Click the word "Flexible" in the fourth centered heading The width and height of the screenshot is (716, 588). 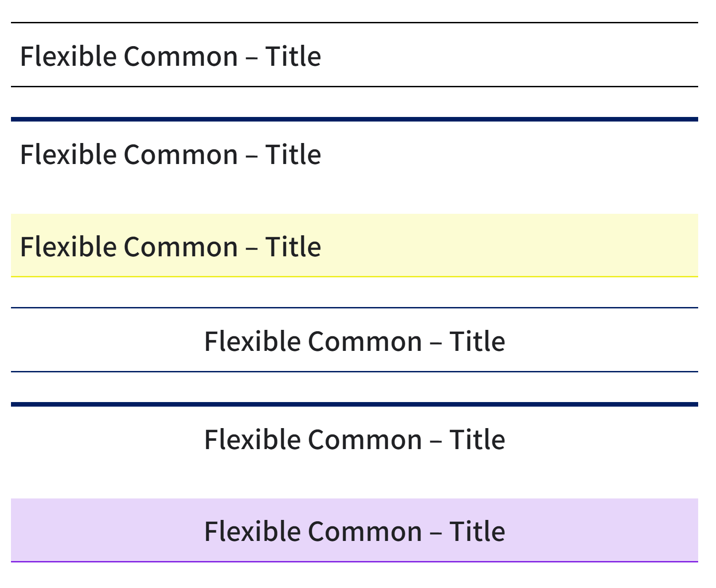pyautogui.click(x=252, y=341)
